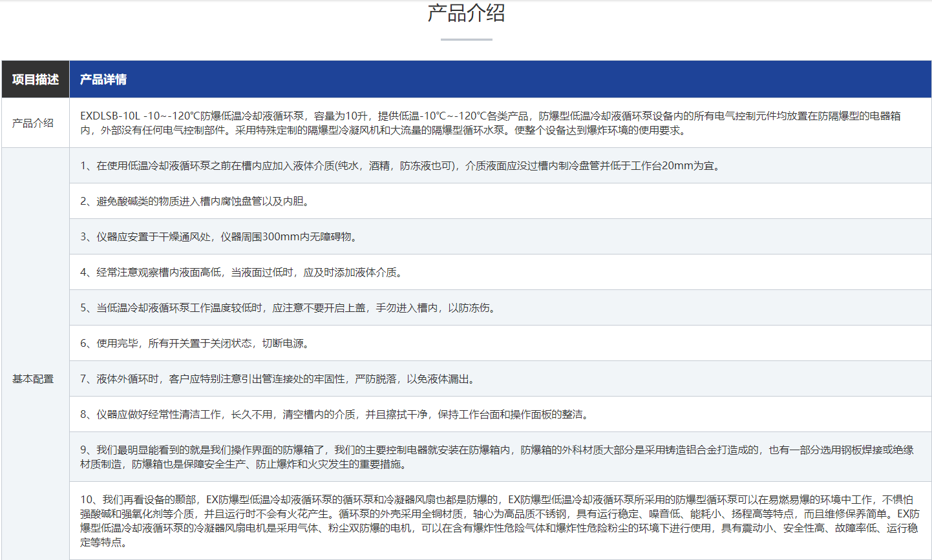Click the 20mm text in row 1
The width and height of the screenshot is (932, 560).
(677, 166)
